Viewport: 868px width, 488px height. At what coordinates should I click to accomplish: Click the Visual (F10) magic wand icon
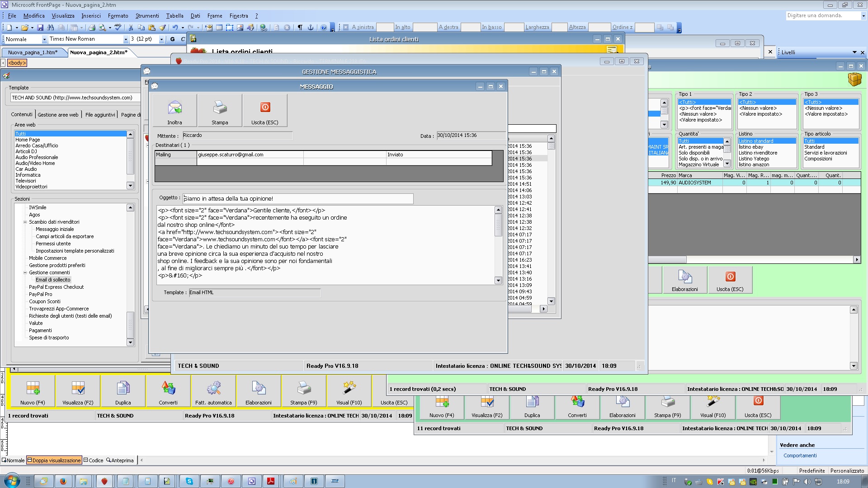coord(349,389)
